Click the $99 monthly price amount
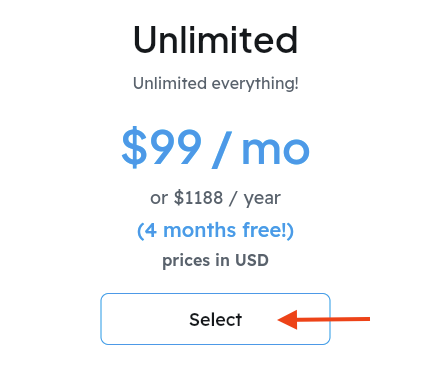Viewport: 433px width, 380px height. click(x=162, y=147)
